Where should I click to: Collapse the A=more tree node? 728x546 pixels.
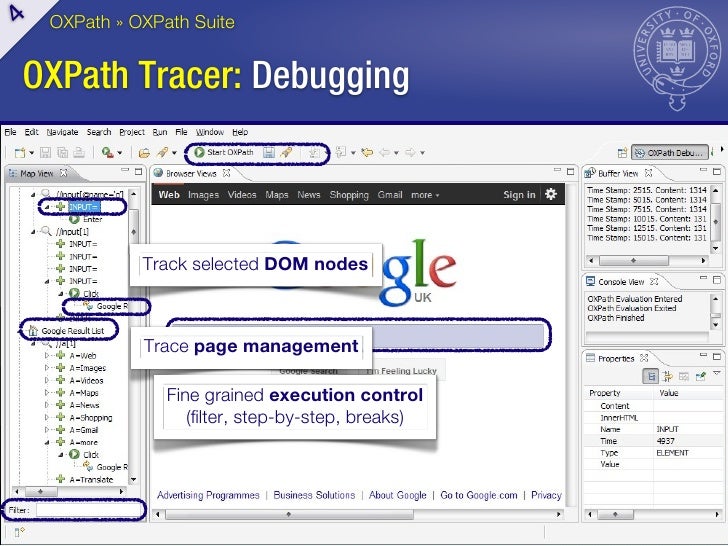pos(47,442)
